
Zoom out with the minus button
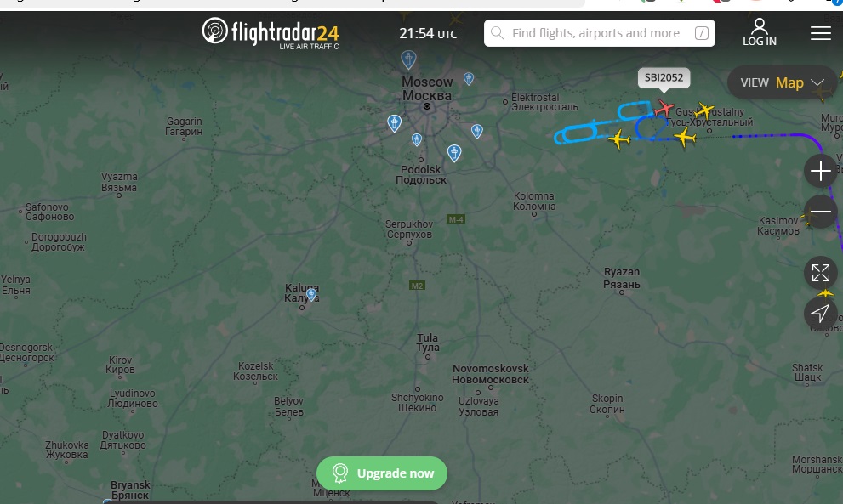820,211
